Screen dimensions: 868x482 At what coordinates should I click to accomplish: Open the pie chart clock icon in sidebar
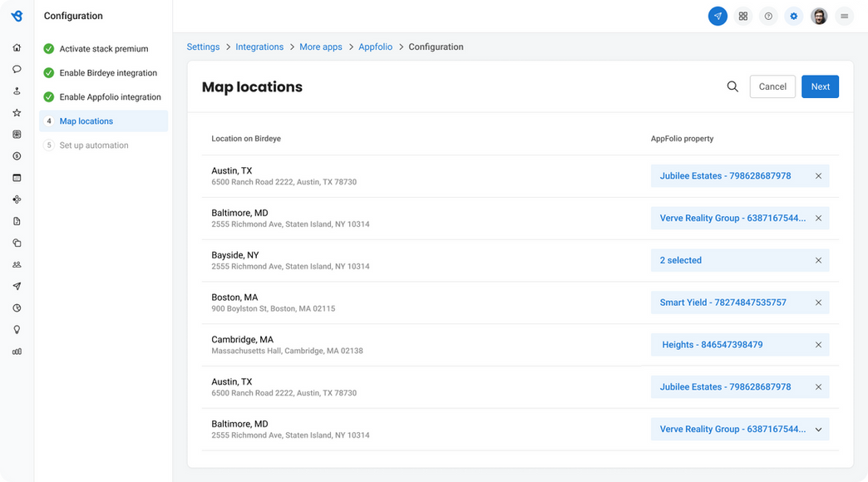[x=17, y=308]
